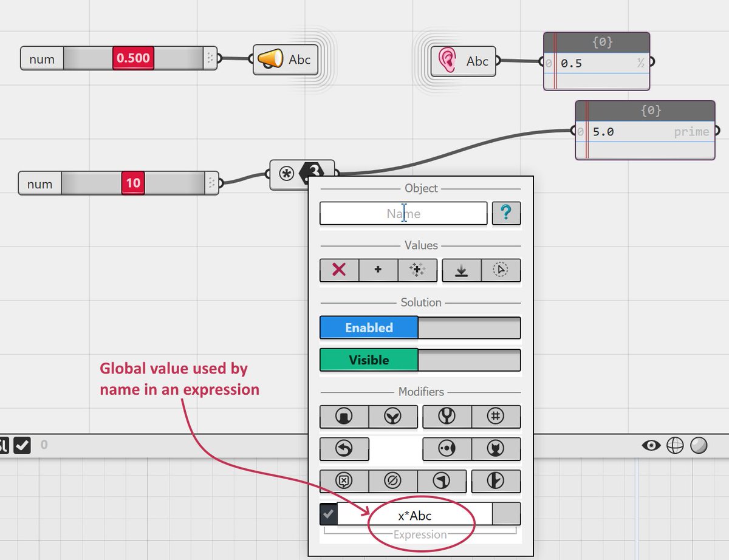Click the three-dots circle modifier icon
This screenshot has width=729, height=560.
(x=447, y=448)
